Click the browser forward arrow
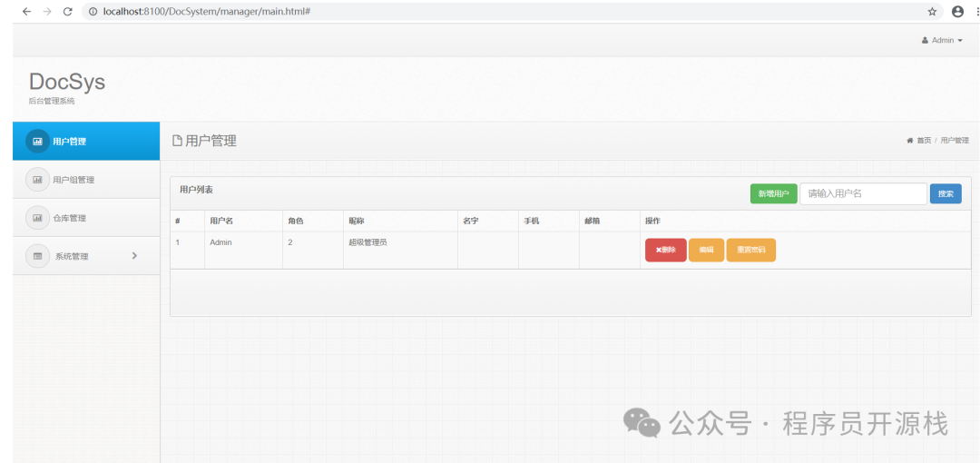The width and height of the screenshot is (980, 463). point(46,12)
